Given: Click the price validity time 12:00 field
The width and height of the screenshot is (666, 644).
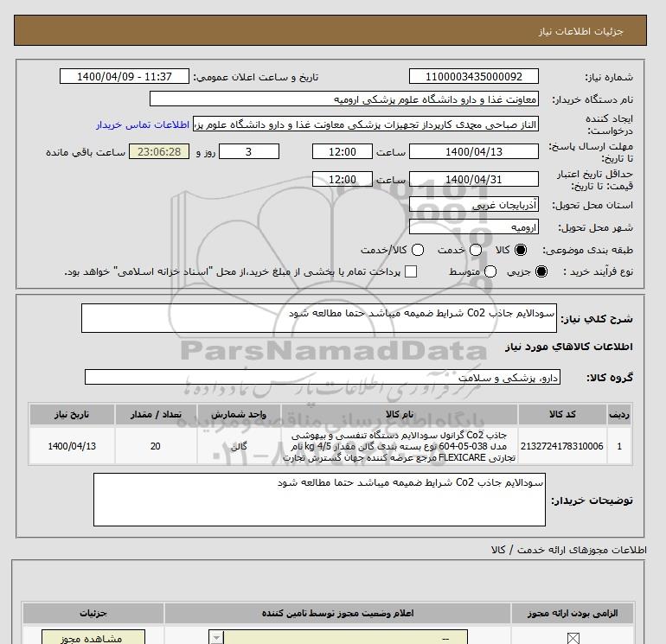Looking at the screenshot, I should [343, 180].
